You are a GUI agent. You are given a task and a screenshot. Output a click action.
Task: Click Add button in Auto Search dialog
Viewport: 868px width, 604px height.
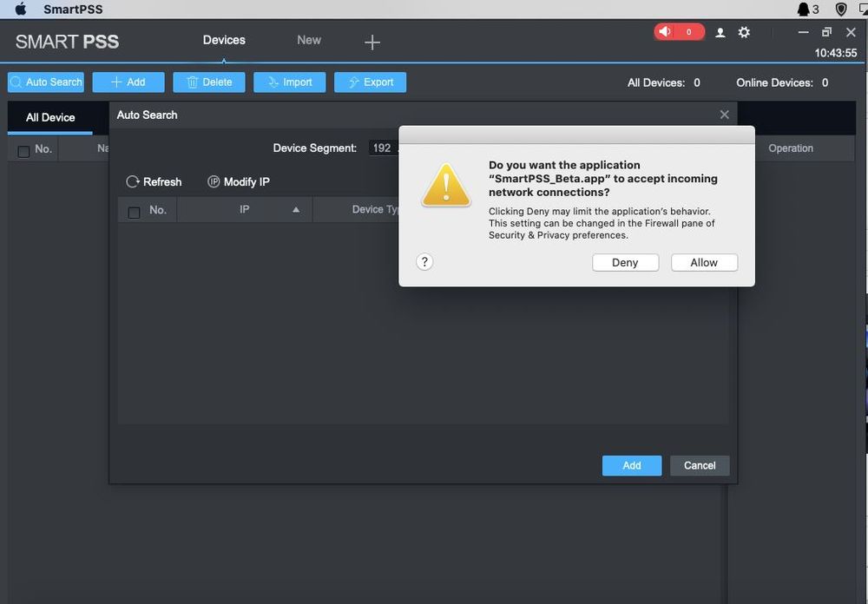632,466
